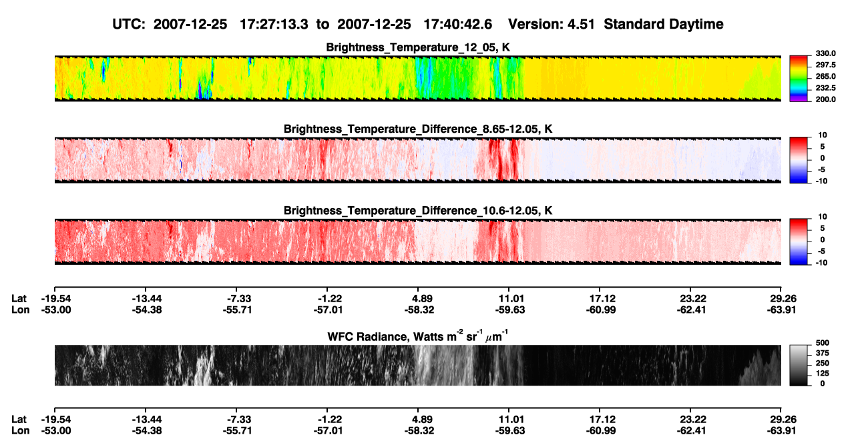Image resolution: width=868 pixels, height=445 pixels.
Task: Click latitude -19.54 on axis below 10.6-12.05 panel
Action: click(x=55, y=298)
